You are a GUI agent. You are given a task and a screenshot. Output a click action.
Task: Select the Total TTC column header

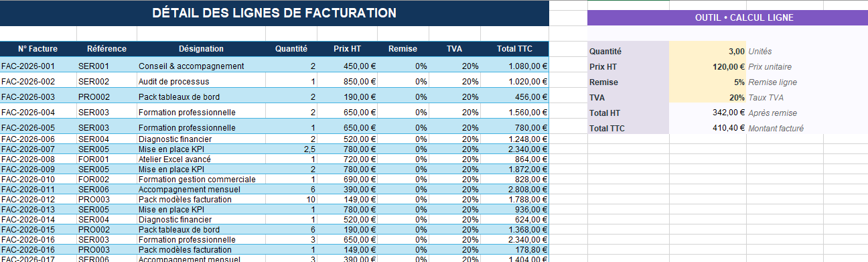[515, 49]
